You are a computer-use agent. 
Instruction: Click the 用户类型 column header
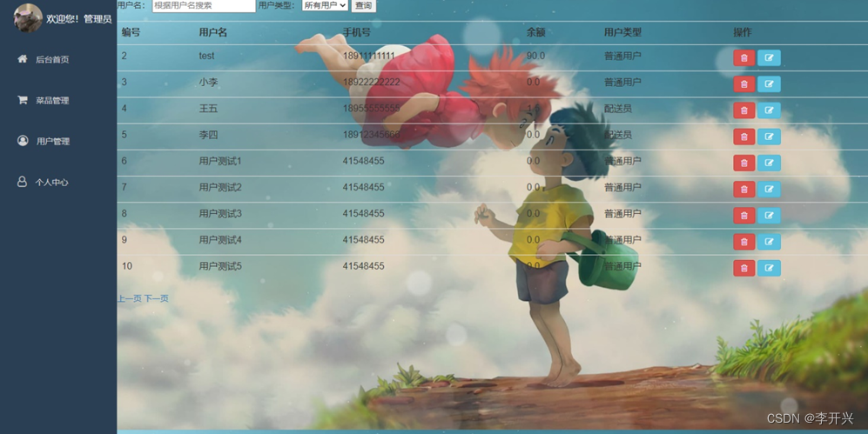click(622, 32)
